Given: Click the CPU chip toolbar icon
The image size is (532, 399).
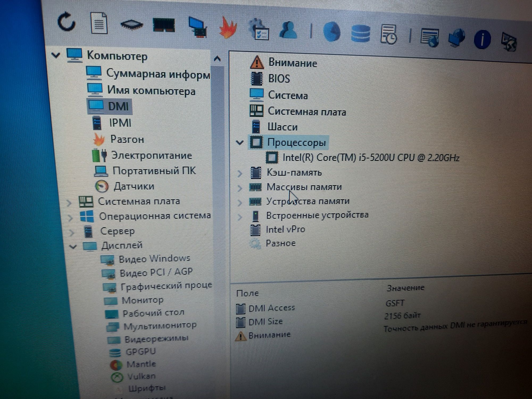Looking at the screenshot, I should pyautogui.click(x=131, y=24).
